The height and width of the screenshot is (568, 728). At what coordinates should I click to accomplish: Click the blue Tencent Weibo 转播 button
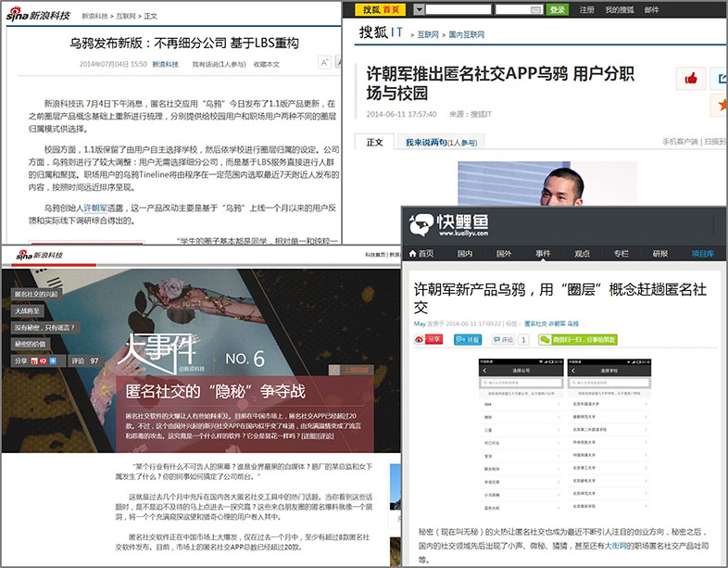click(468, 339)
